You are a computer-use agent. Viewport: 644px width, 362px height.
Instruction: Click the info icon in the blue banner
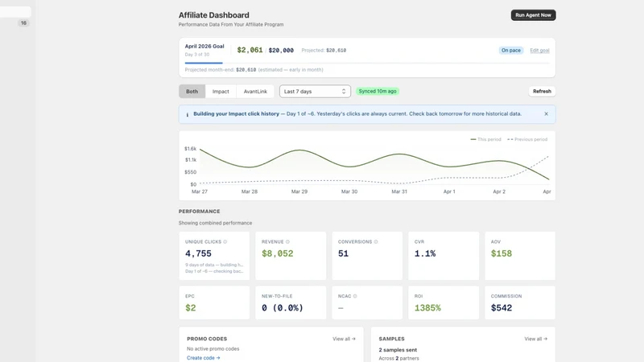[x=188, y=114]
